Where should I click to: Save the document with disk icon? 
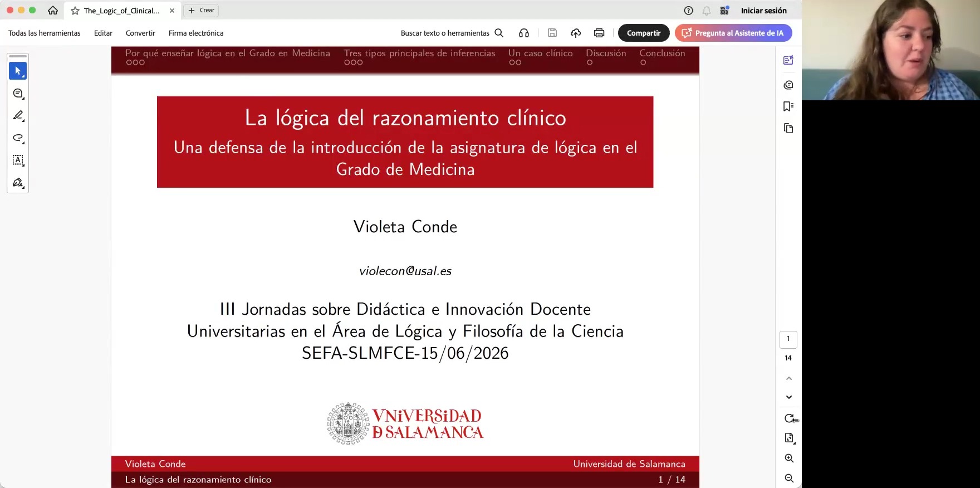pyautogui.click(x=552, y=33)
